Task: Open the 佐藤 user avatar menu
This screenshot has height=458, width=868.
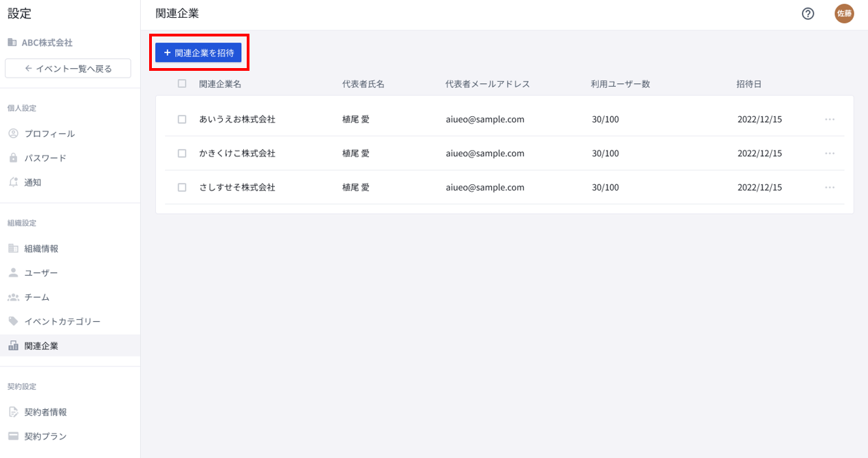Action: point(844,14)
